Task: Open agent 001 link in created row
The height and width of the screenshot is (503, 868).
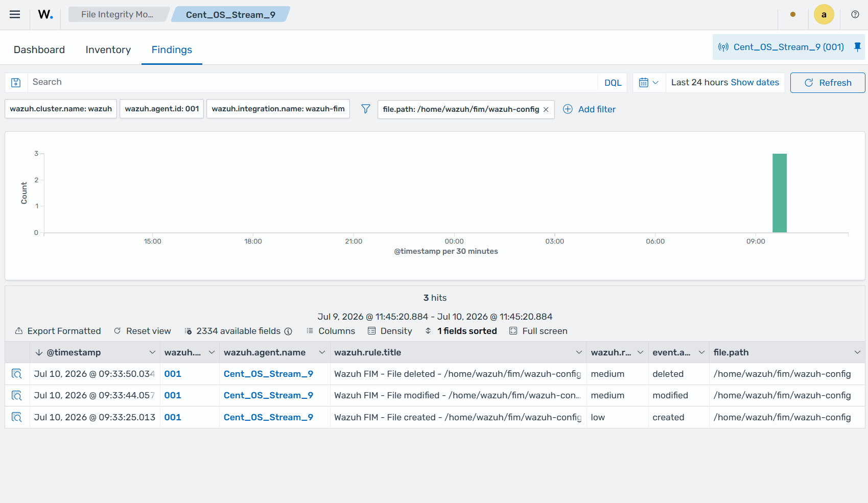Action: click(x=173, y=417)
